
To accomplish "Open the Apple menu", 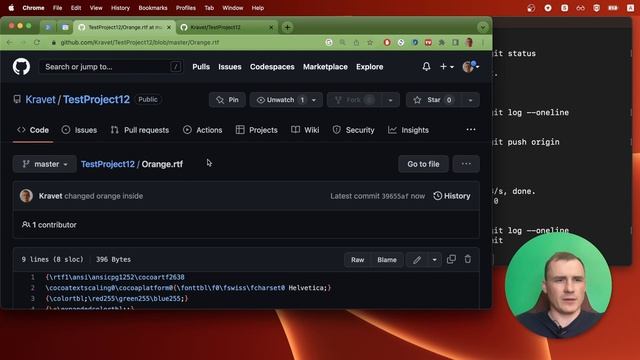I will coord(11,8).
